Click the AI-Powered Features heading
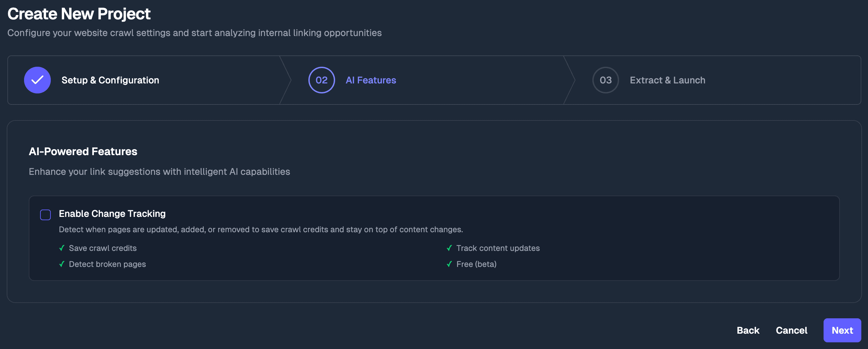 (x=83, y=151)
